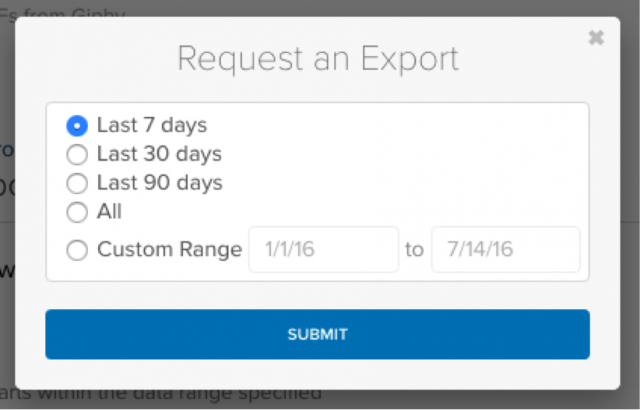Focus the end date field showing 7/14/16

pos(505,250)
